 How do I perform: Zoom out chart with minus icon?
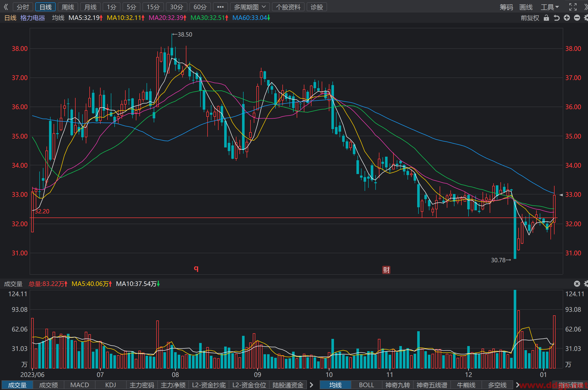point(577,18)
